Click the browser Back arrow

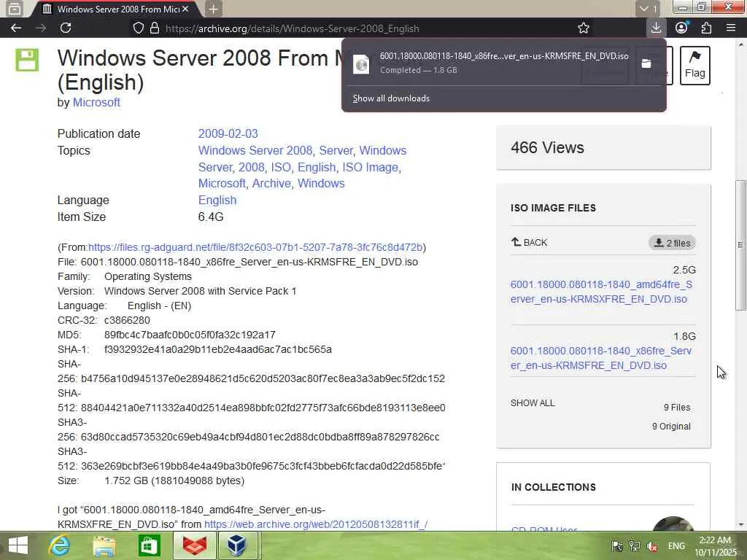(16, 28)
